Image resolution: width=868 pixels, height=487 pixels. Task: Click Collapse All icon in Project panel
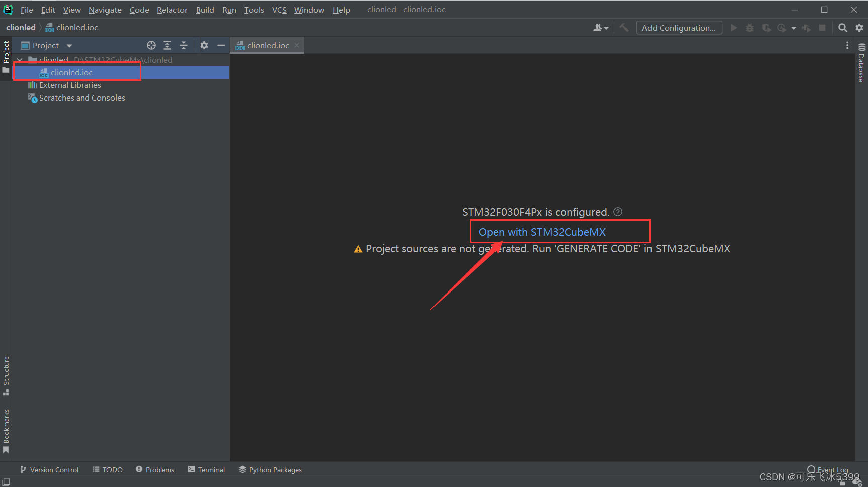(184, 45)
